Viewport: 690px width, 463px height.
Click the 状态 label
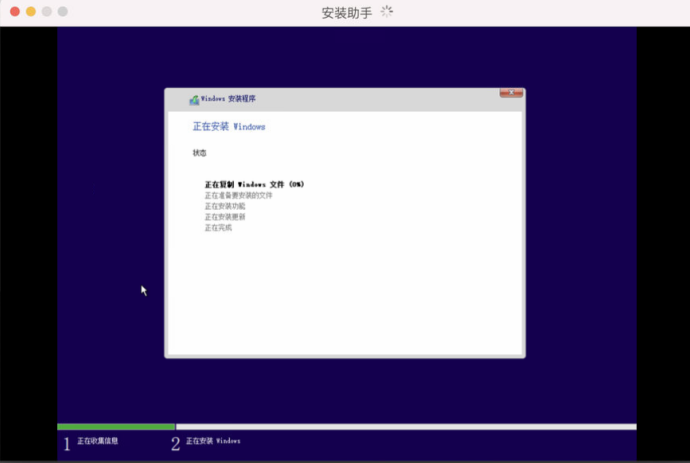click(199, 153)
